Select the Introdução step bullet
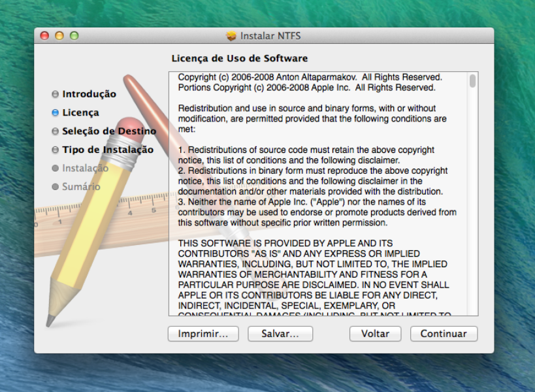The height and width of the screenshot is (392, 535). click(x=56, y=94)
